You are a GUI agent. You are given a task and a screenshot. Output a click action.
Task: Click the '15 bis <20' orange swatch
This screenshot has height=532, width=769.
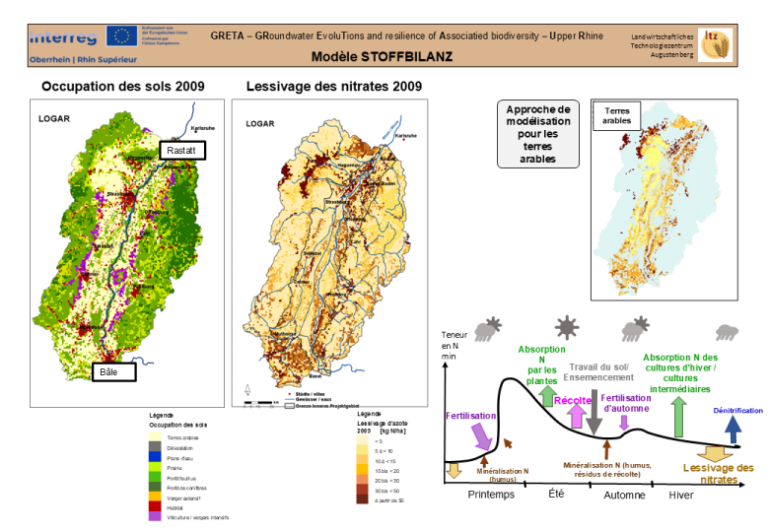click(363, 469)
